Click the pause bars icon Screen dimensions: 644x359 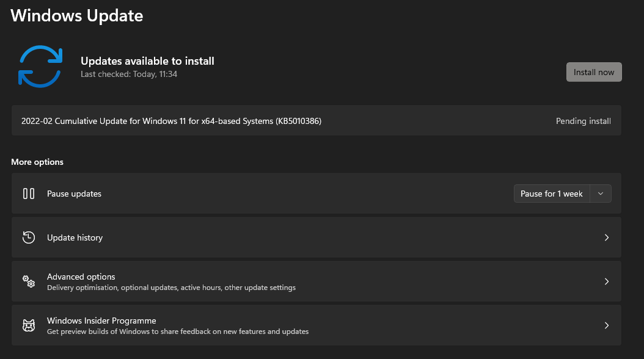click(x=29, y=194)
